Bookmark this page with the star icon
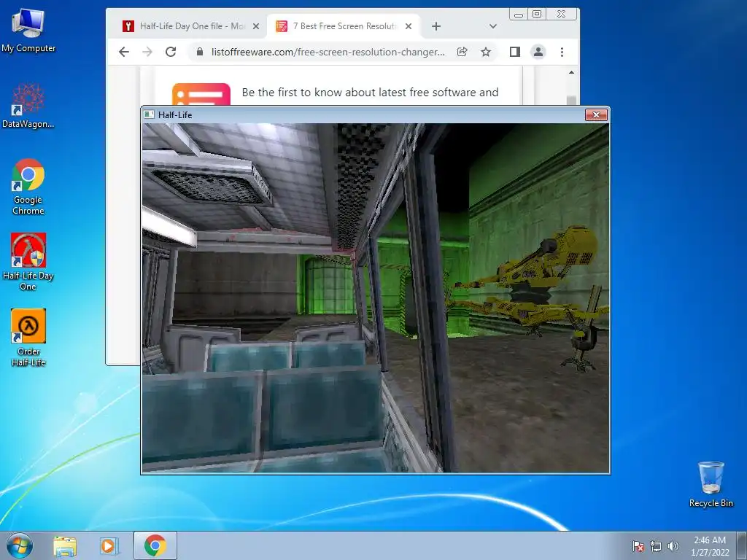This screenshot has height=560, width=747. (x=485, y=52)
